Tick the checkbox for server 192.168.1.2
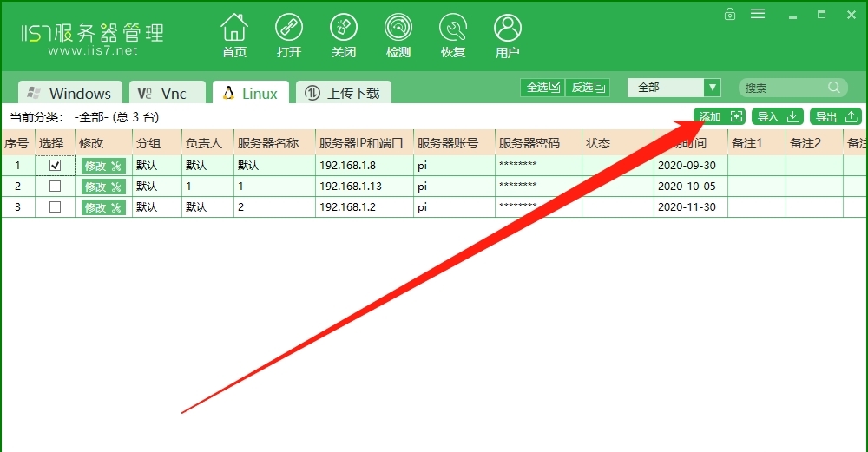Screen dimensions: 868x452 pos(55,206)
